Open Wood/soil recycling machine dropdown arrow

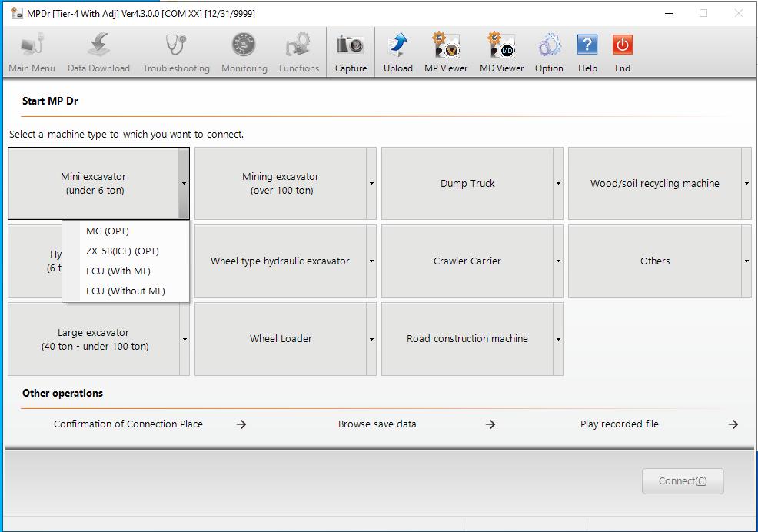[746, 184]
